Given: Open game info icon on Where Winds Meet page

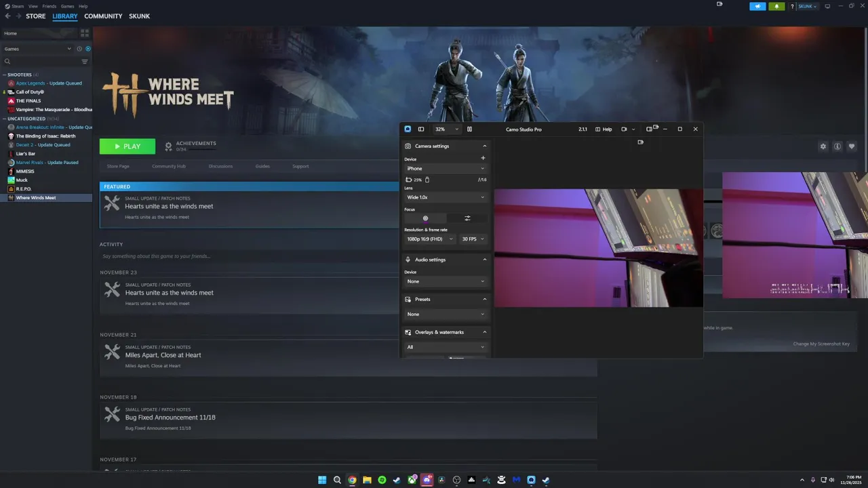Looking at the screenshot, I should (837, 146).
